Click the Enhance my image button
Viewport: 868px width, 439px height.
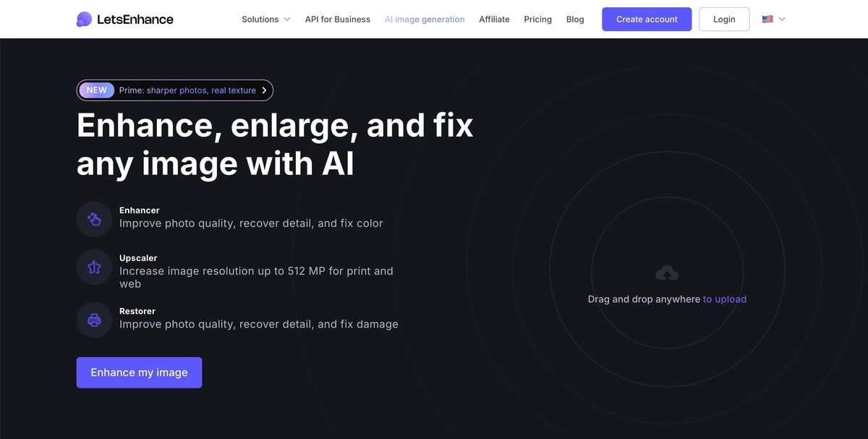(x=139, y=372)
